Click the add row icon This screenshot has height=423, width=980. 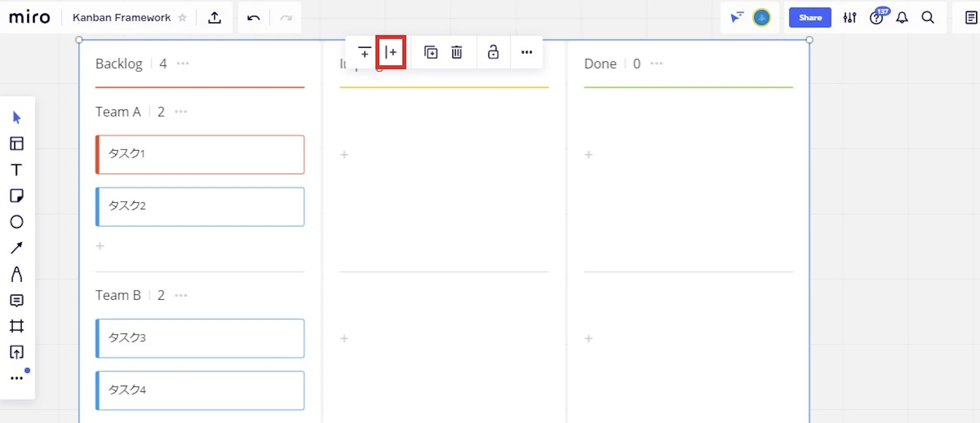[364, 52]
